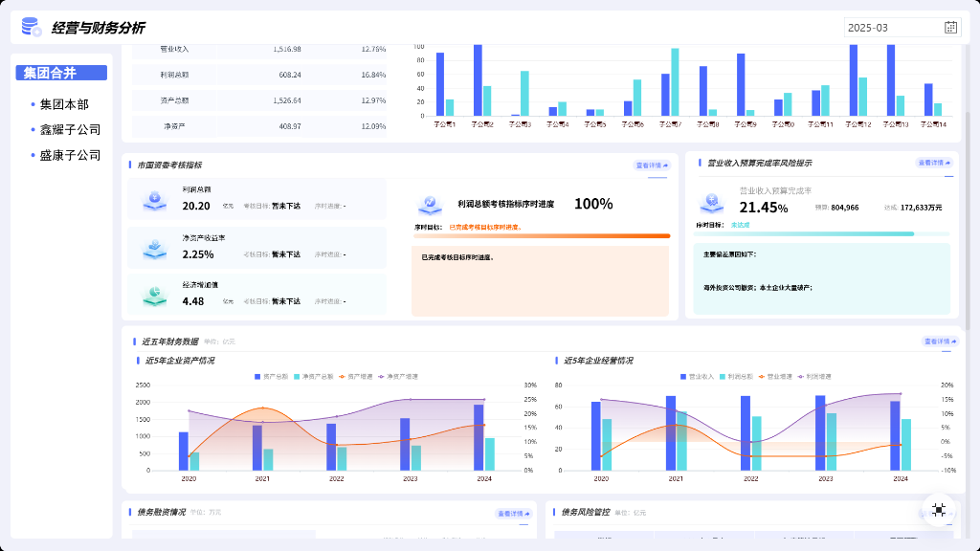Click the 净资产收益率 indicator icon
The width and height of the screenshot is (980, 551).
coord(154,248)
